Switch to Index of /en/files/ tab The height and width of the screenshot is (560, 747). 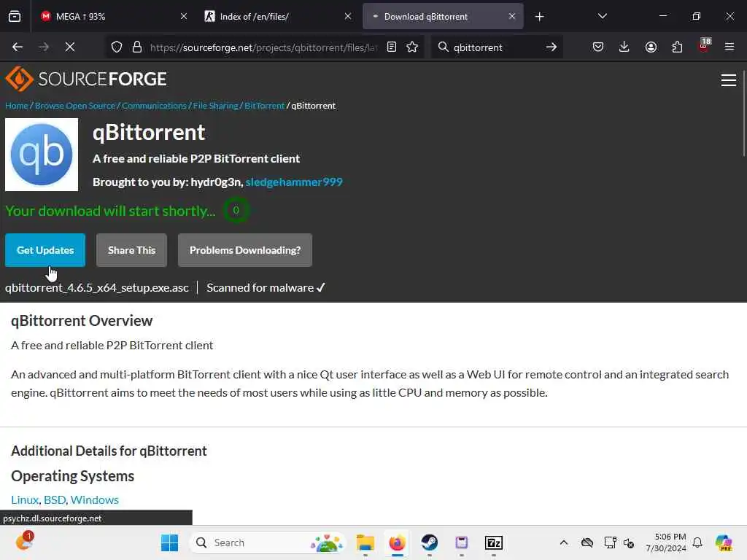click(x=278, y=16)
